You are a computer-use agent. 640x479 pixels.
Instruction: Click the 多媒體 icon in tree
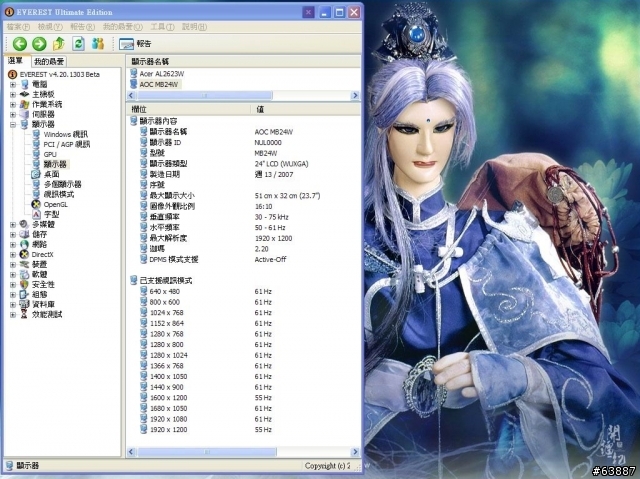pyautogui.click(x=24, y=224)
